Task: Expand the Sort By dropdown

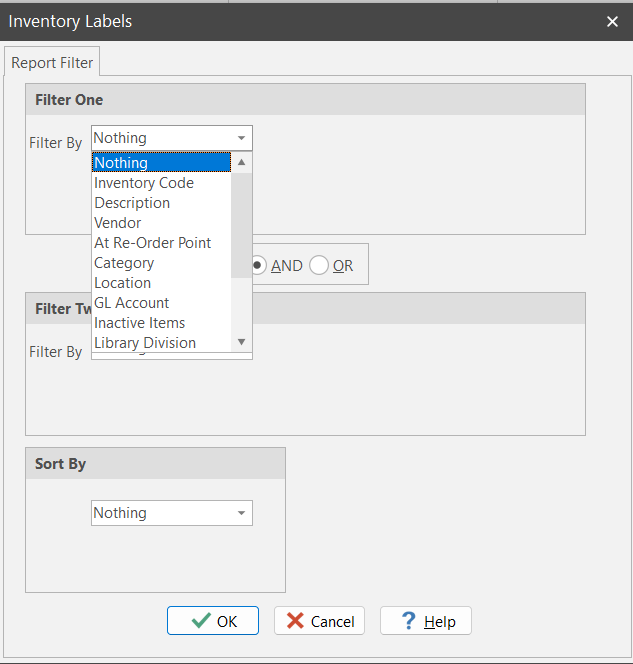Action: tap(241, 514)
